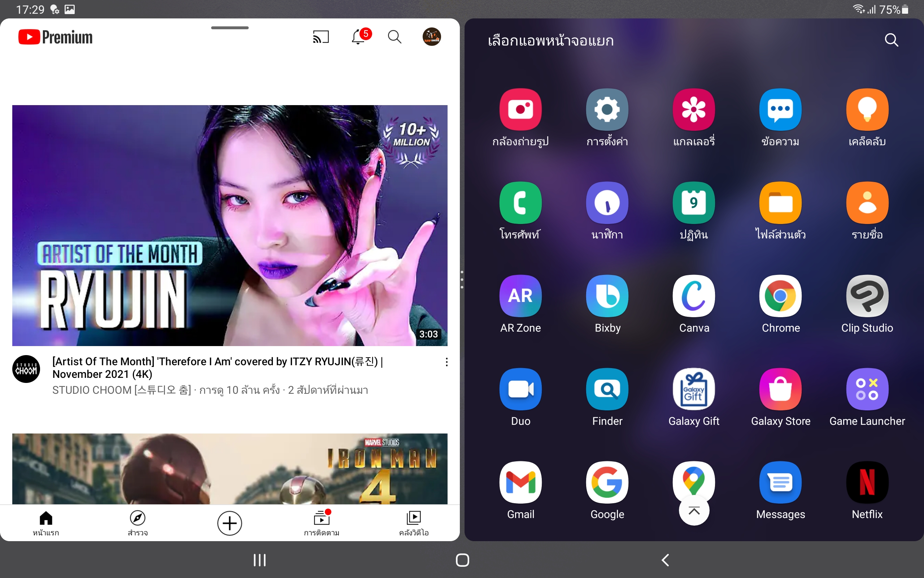This screenshot has width=924, height=578.
Task: Tap the system Back navigation button
Action: coord(665,560)
